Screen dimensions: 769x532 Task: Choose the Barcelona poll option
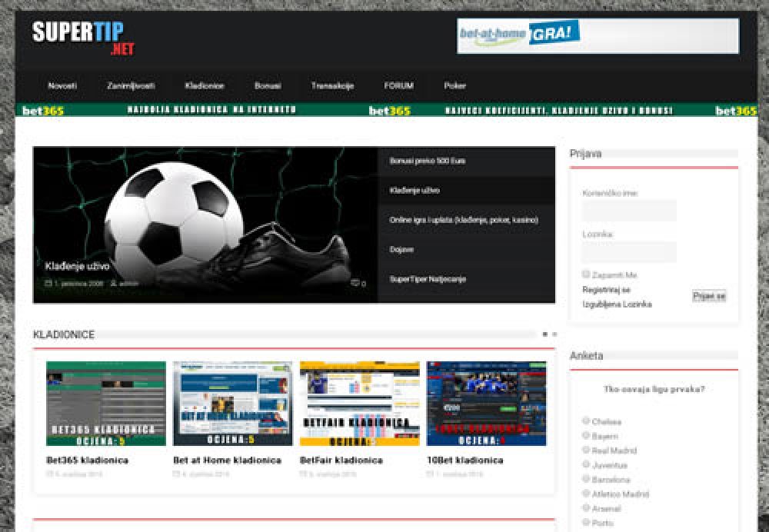(586, 479)
